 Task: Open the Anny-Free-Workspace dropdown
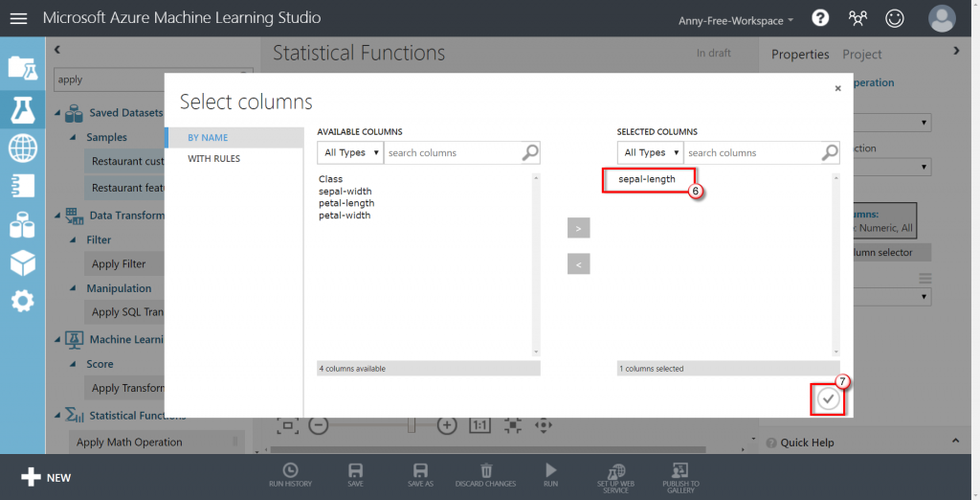coord(736,21)
